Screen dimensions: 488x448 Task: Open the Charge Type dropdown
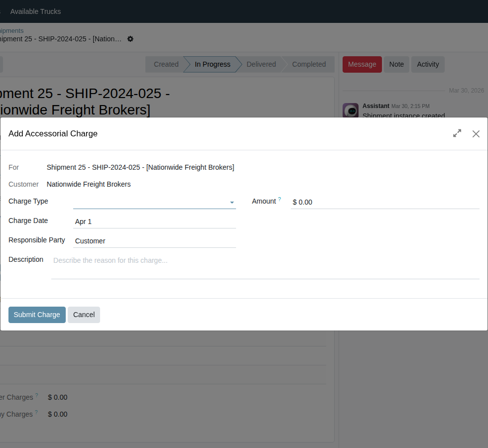click(x=154, y=202)
